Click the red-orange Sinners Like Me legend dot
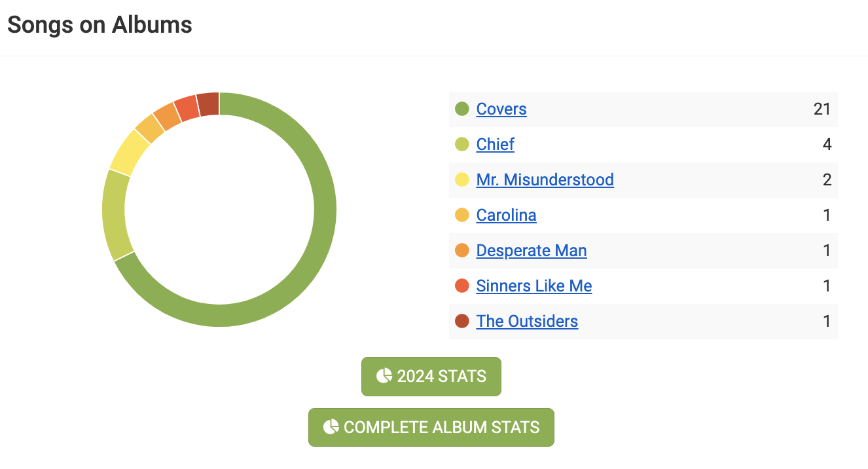The width and height of the screenshot is (868, 469). coord(462,286)
